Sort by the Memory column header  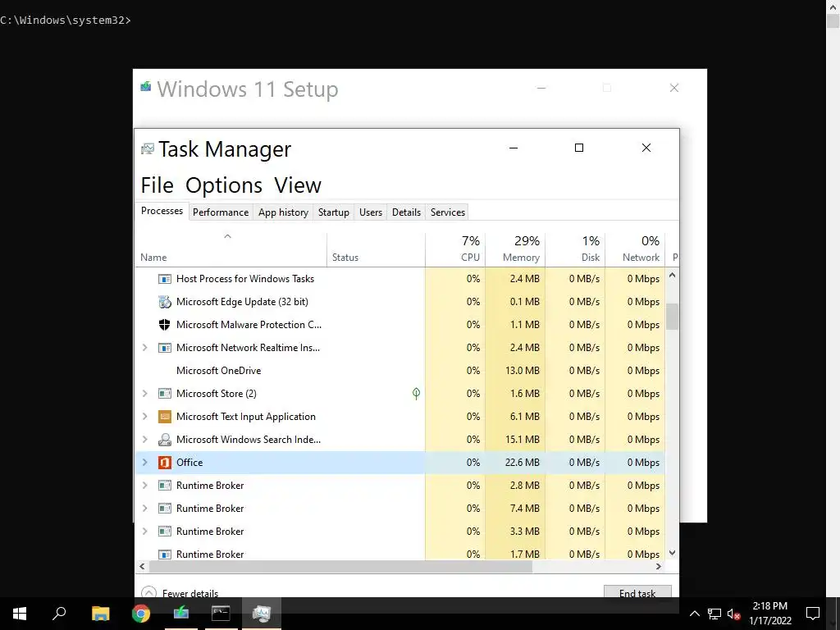[515, 249]
